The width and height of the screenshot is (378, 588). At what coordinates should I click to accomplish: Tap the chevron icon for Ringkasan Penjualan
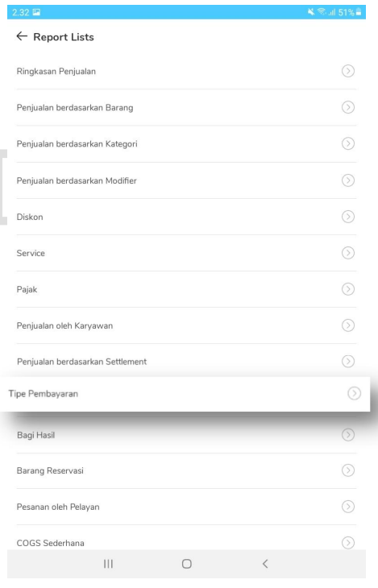pos(348,71)
